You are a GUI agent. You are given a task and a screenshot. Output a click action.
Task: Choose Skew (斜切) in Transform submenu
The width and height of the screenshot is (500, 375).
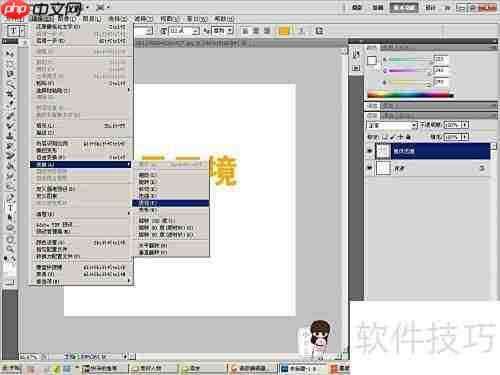[x=171, y=189]
